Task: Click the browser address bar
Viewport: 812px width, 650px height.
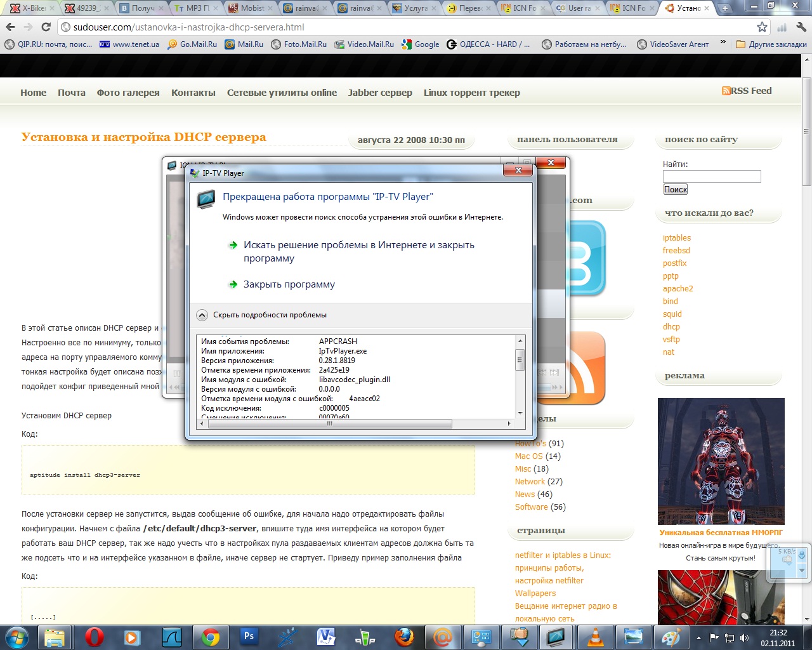Action: coord(406,27)
